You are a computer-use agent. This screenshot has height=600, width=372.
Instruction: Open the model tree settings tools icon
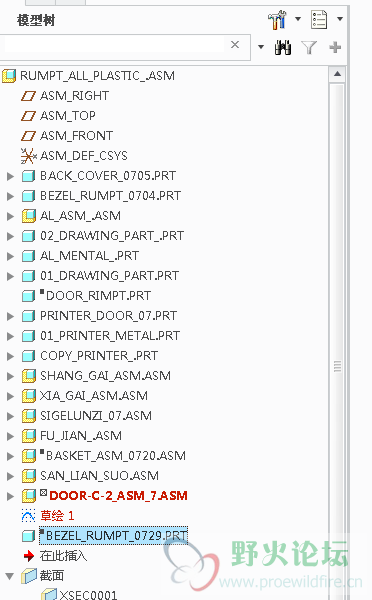pos(277,20)
